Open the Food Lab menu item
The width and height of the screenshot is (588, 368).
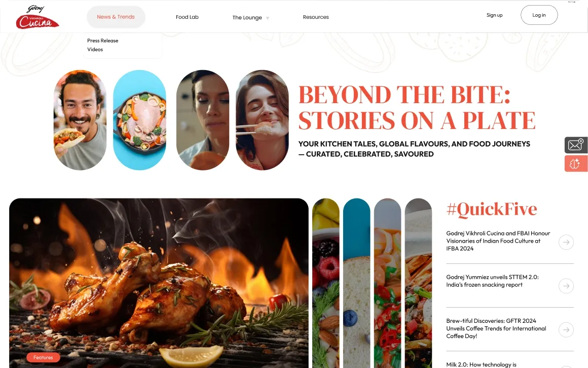point(187,17)
